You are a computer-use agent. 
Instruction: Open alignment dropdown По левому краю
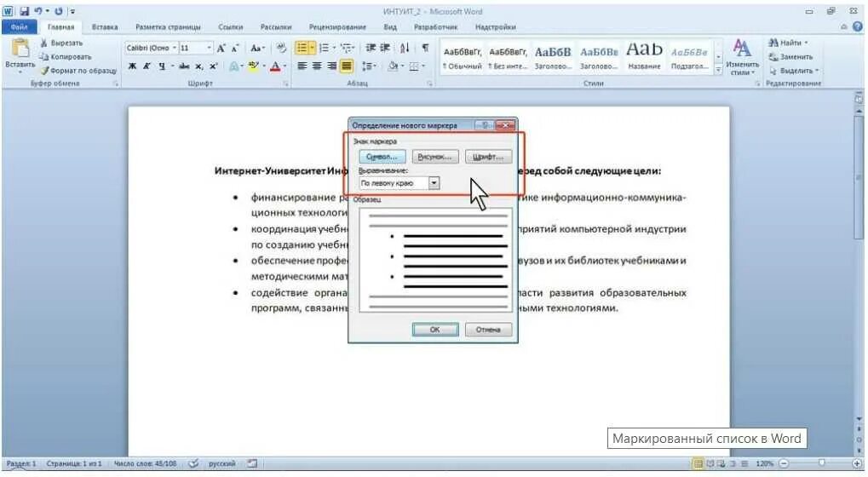[x=434, y=183]
